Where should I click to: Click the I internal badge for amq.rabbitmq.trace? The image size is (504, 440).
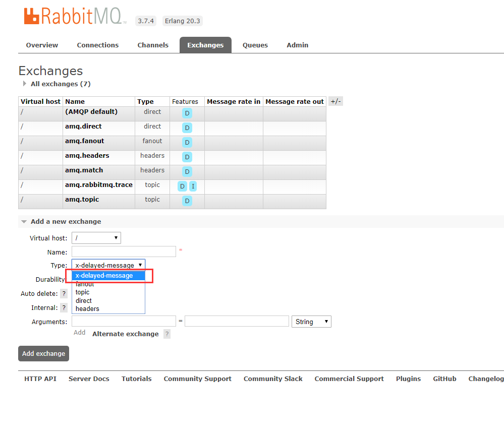pyautogui.click(x=193, y=186)
